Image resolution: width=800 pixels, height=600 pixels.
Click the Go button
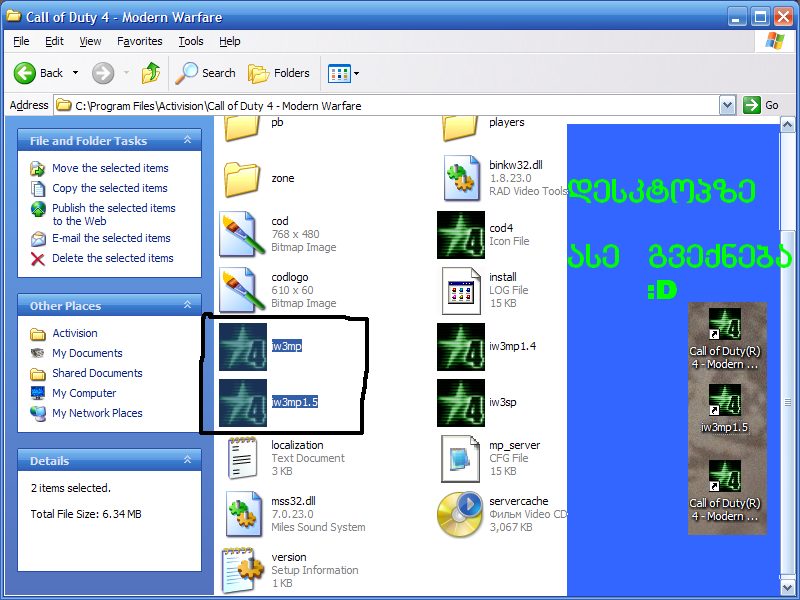click(761, 106)
